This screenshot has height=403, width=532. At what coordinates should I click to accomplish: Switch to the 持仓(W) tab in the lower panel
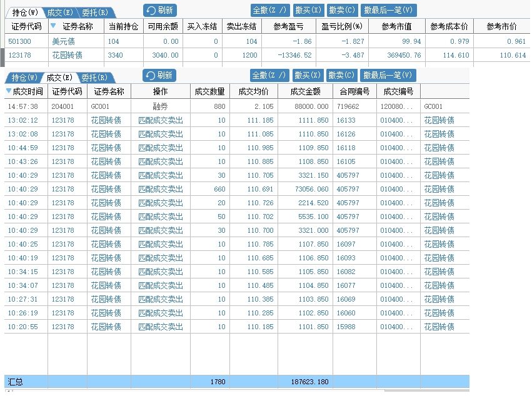(23, 78)
